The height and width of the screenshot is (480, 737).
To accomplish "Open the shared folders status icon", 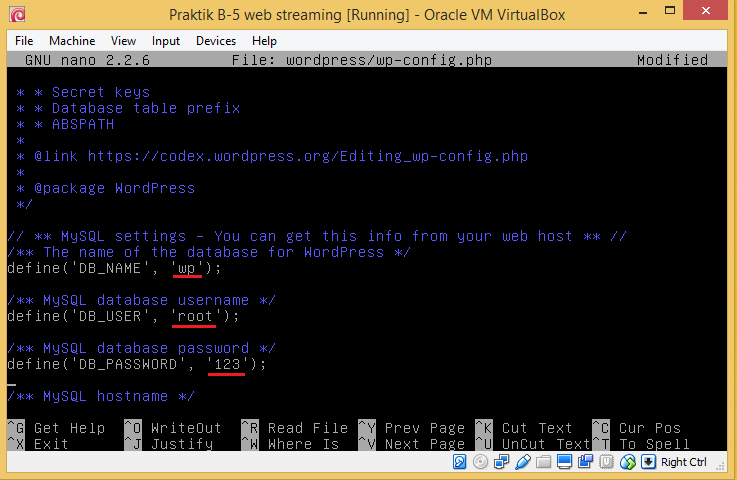I will click(543, 462).
